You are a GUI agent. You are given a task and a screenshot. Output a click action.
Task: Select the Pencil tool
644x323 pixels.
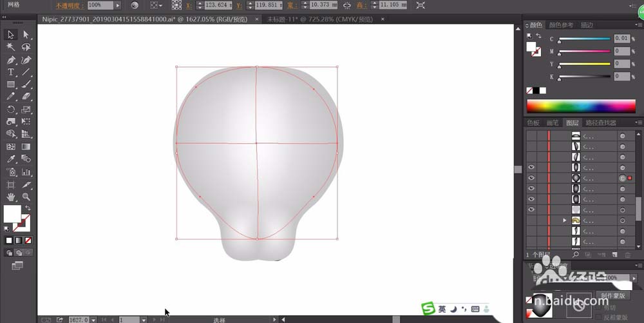(x=11, y=97)
